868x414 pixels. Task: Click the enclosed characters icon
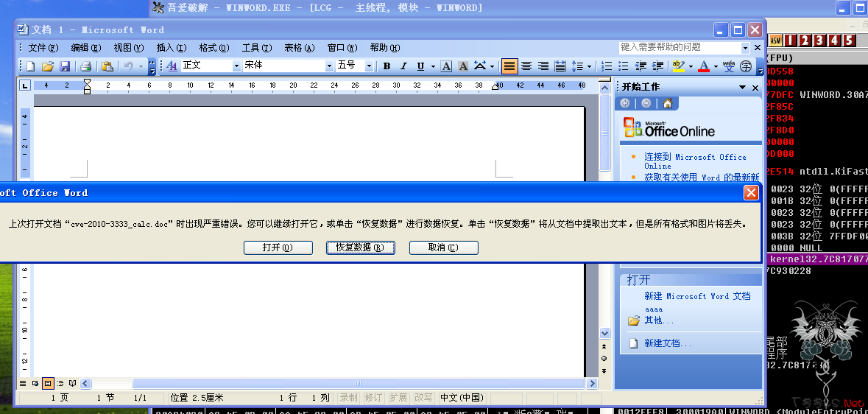pos(746,66)
